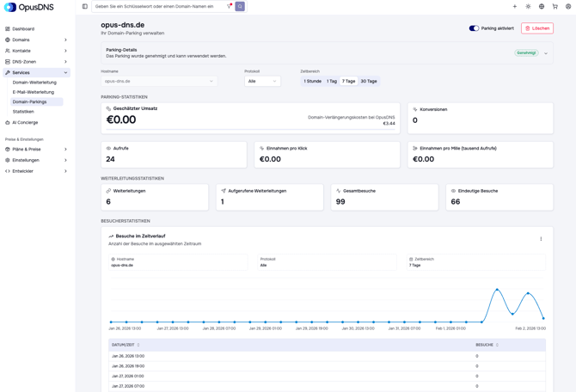Screen dimensions: 576x392
Task: Expand the Entwickler sidebar chevron
Action: click(65, 171)
